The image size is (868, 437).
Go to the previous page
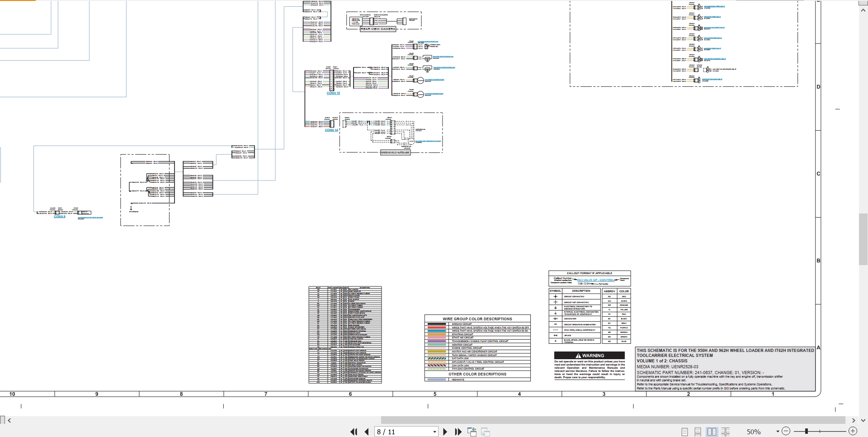(x=367, y=432)
